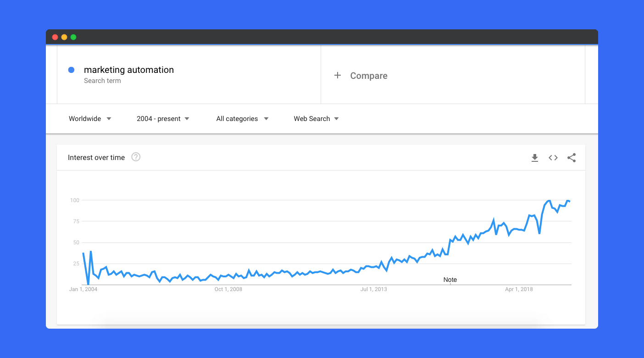
Task: Open the Web Search type dropdown
Action: tap(316, 118)
